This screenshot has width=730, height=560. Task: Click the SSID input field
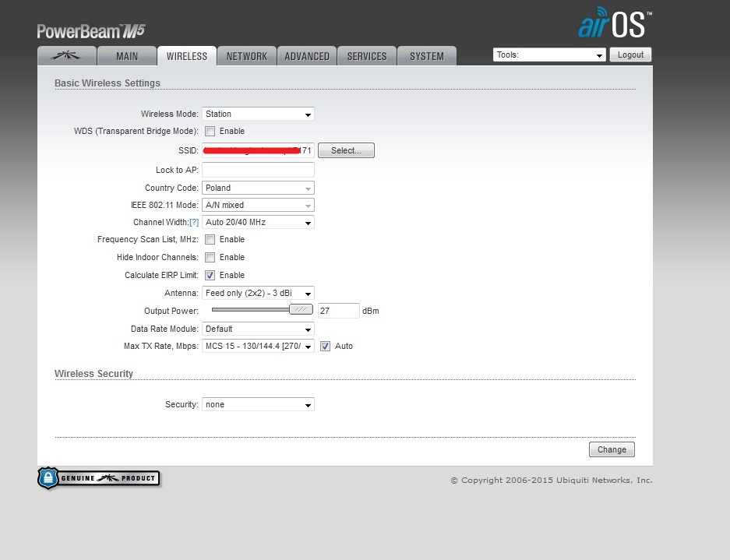(258, 150)
